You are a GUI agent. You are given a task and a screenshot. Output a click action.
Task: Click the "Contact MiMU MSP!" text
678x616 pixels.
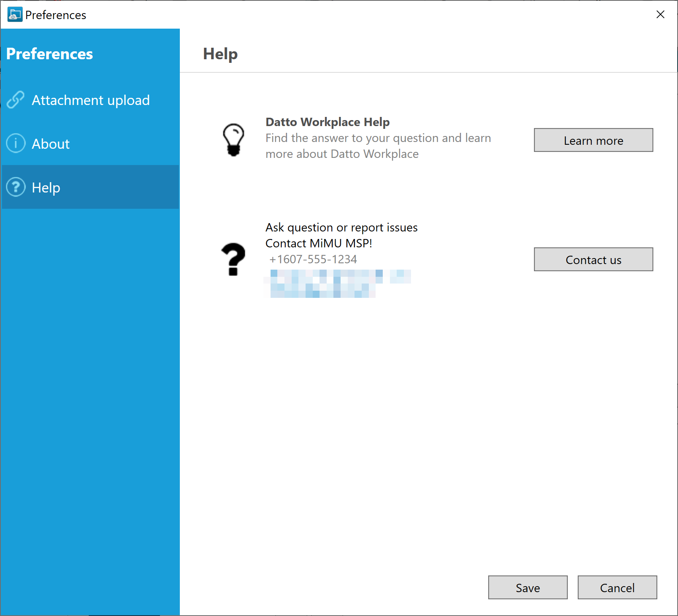tap(319, 243)
